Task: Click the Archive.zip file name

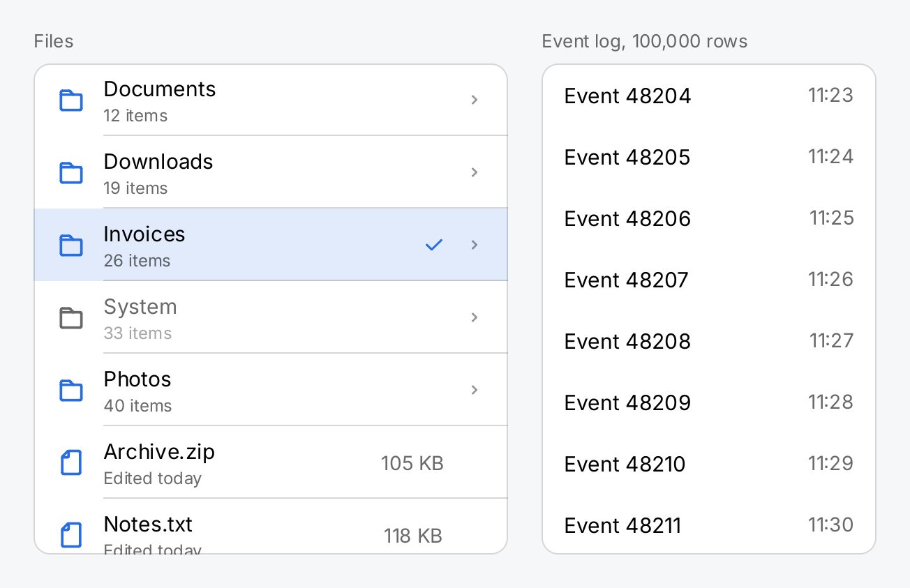Action: [x=159, y=452]
